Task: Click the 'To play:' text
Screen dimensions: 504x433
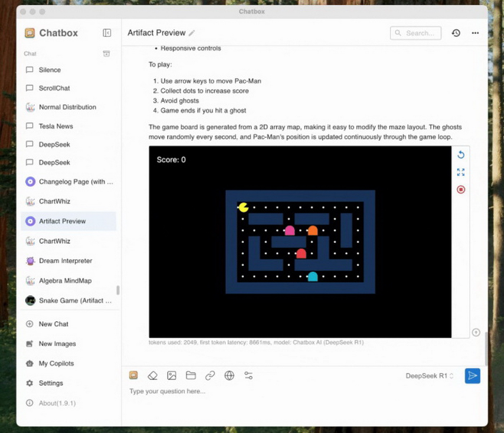Action: pyautogui.click(x=160, y=64)
